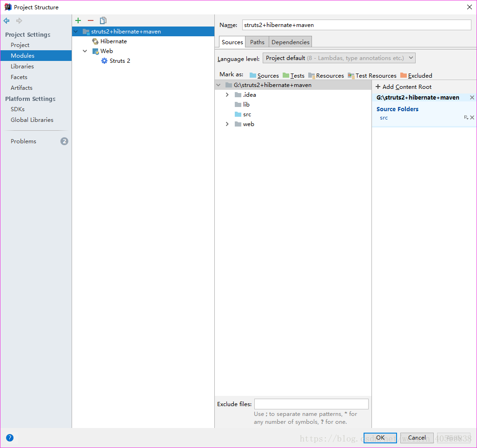The height and width of the screenshot is (448, 477).
Task: Select the .idea folder row
Action: (293, 94)
